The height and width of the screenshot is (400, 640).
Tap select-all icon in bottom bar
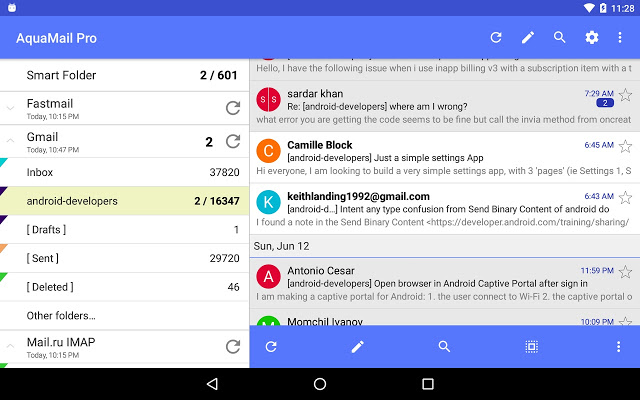pos(532,347)
